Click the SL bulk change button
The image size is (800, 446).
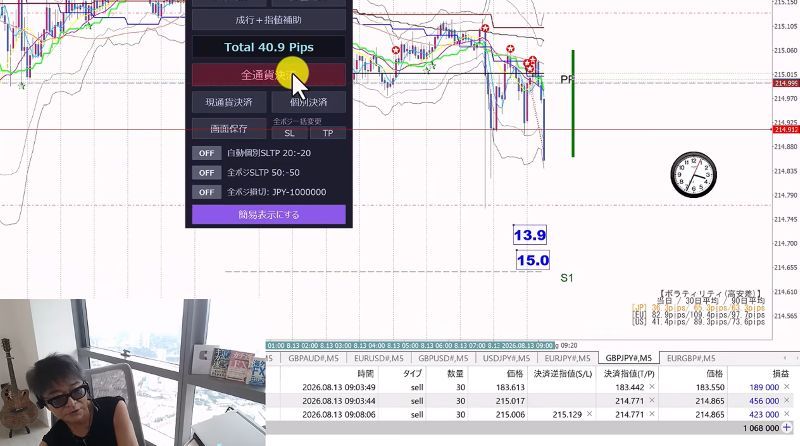[289, 133]
